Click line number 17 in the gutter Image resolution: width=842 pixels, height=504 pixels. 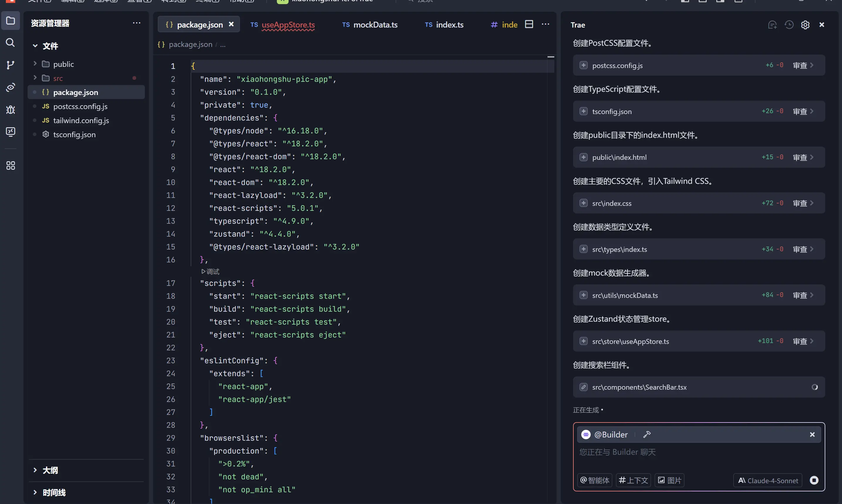(170, 283)
